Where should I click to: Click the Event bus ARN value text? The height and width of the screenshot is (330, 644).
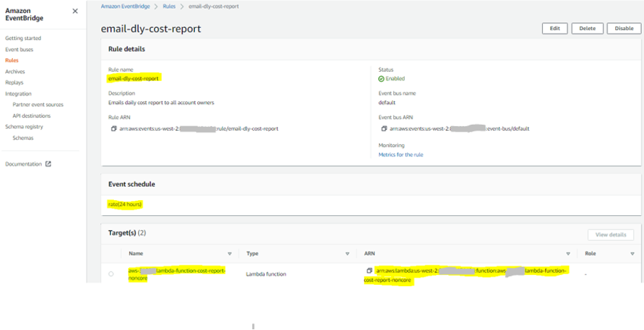459,129
